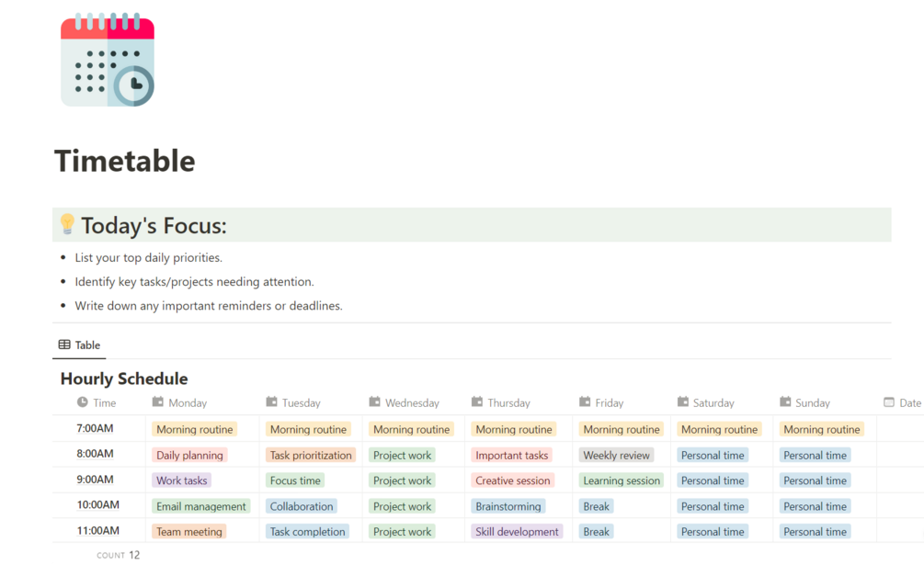This screenshot has height=565, width=924.
Task: Select Friday's Break tag at 11:00AM
Action: tap(597, 531)
